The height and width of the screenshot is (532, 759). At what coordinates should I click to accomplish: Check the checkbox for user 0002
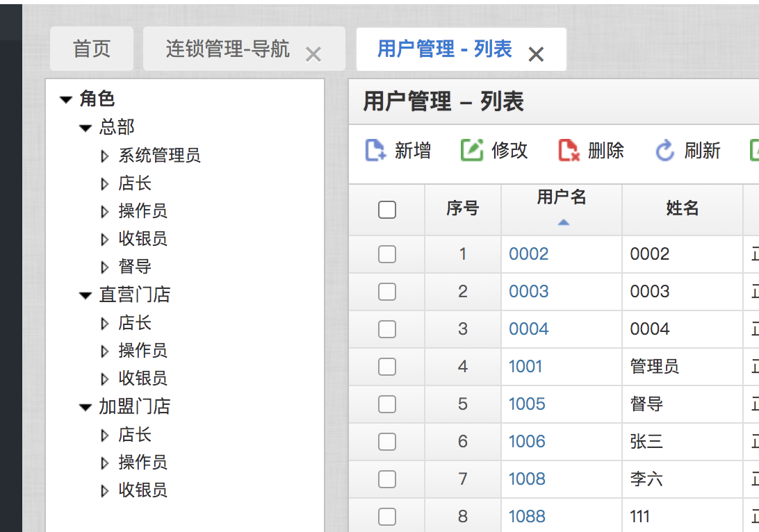tap(386, 254)
